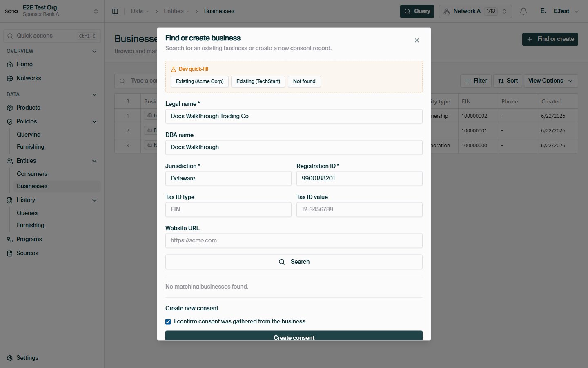Viewport: 588px width, 368px height.
Task: Collapse the OVERVIEW section
Action: tap(94, 52)
